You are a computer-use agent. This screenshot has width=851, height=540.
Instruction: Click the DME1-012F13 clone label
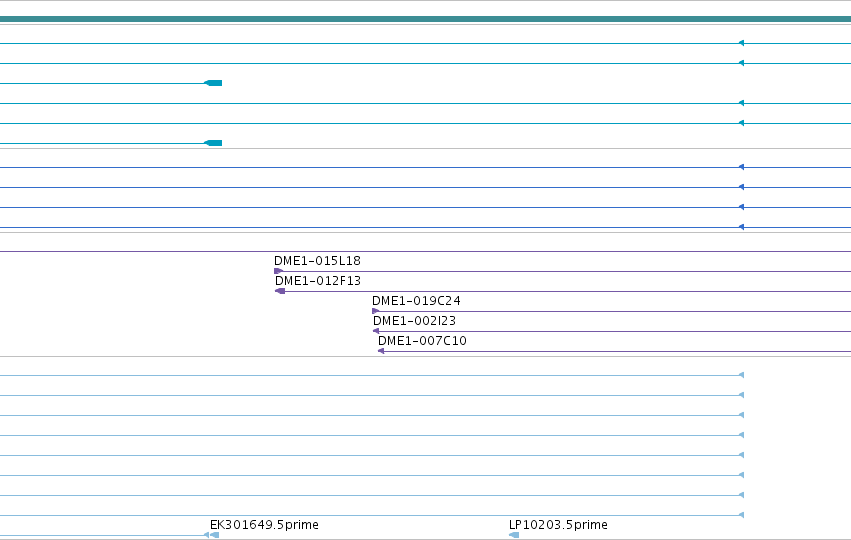tap(317, 281)
